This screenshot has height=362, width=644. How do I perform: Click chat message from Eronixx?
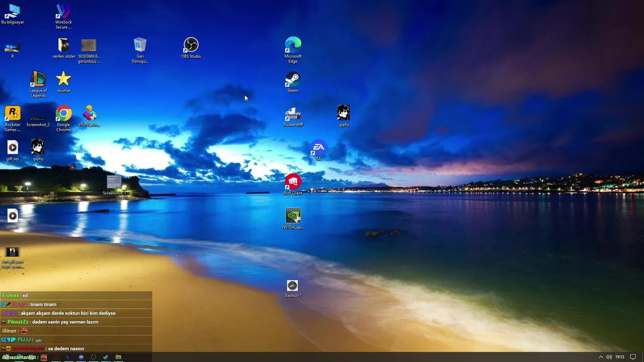point(76,296)
